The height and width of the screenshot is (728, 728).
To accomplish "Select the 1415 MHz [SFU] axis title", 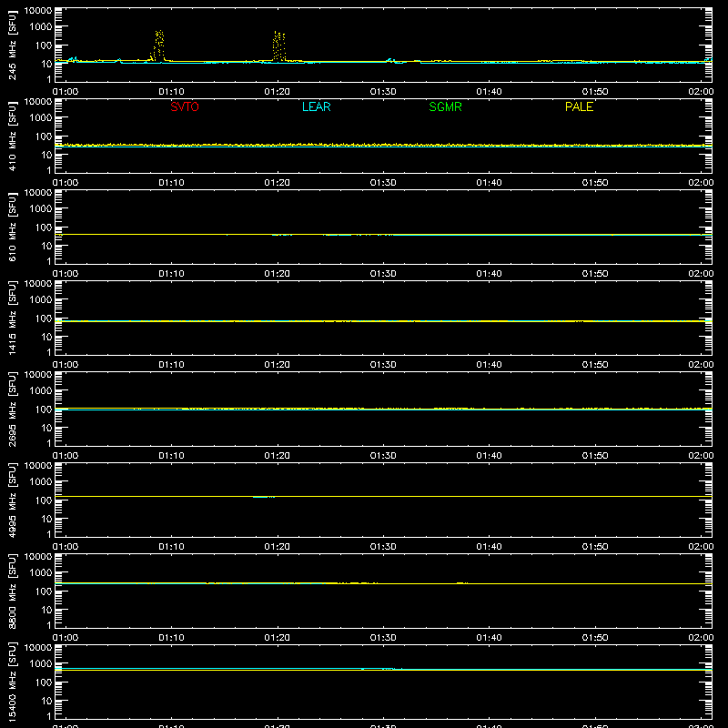I will 12,318.
